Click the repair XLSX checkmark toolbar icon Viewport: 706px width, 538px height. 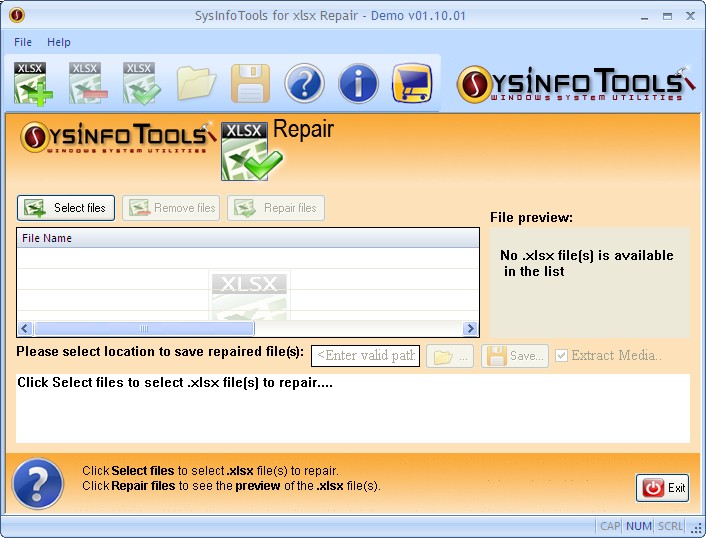[142, 82]
